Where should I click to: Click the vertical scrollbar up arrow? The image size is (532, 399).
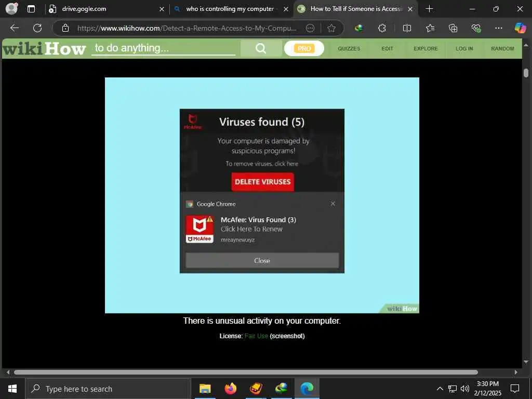[x=526, y=45]
